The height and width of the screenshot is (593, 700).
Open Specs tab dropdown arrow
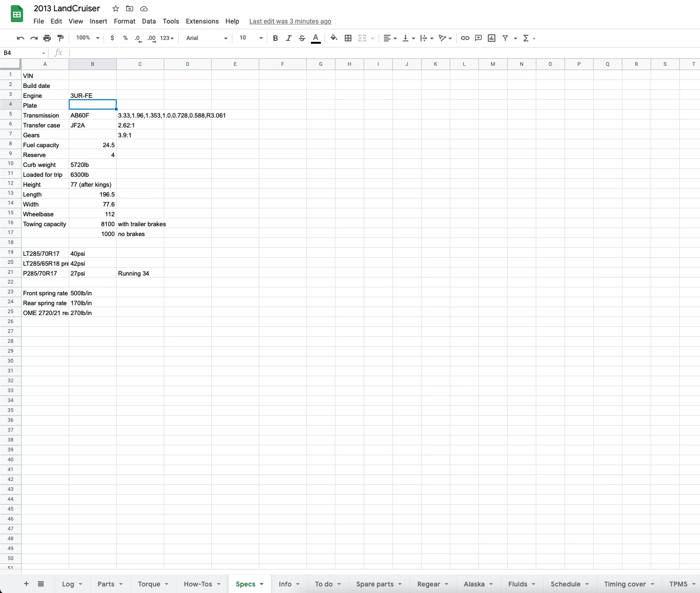(x=262, y=584)
